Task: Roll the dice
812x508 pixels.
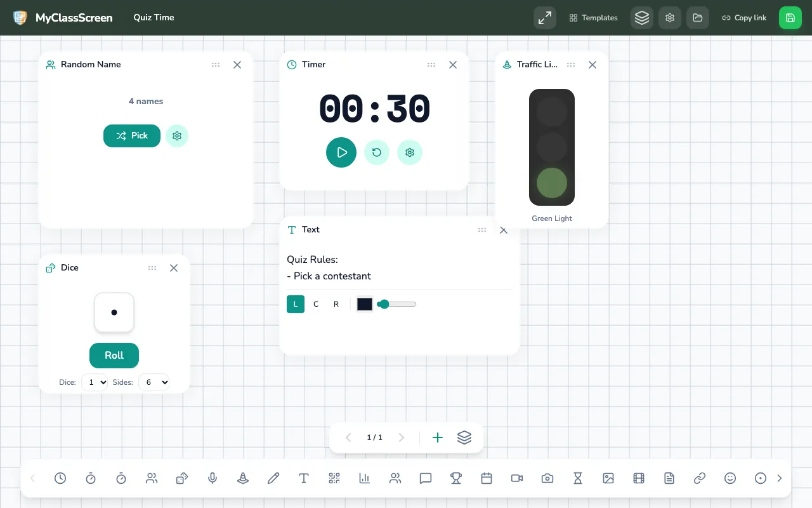Action: point(114,356)
